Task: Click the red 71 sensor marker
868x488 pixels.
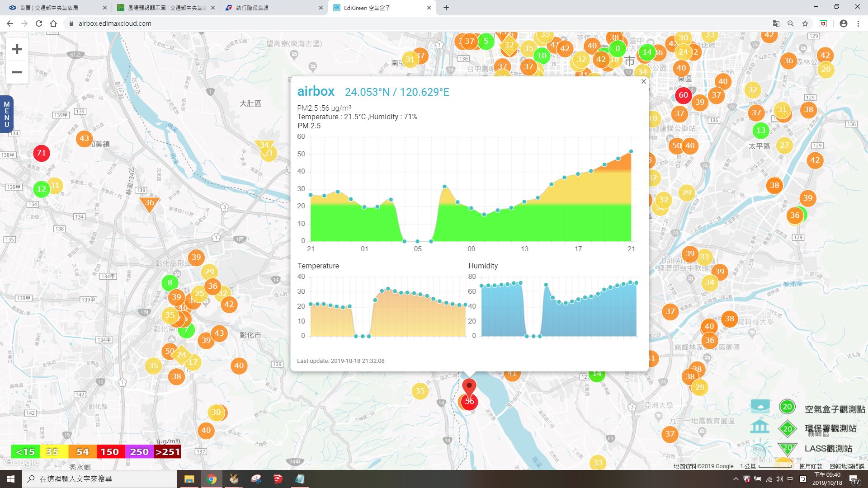Action: [41, 153]
